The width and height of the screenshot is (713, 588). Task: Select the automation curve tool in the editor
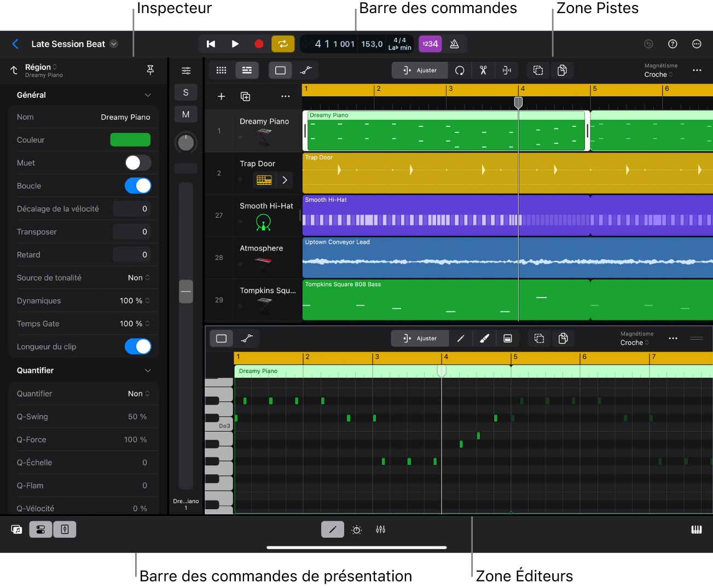pos(247,338)
